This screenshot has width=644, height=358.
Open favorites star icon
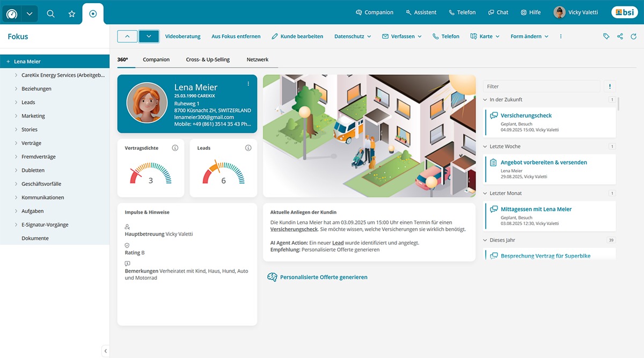[x=72, y=13]
